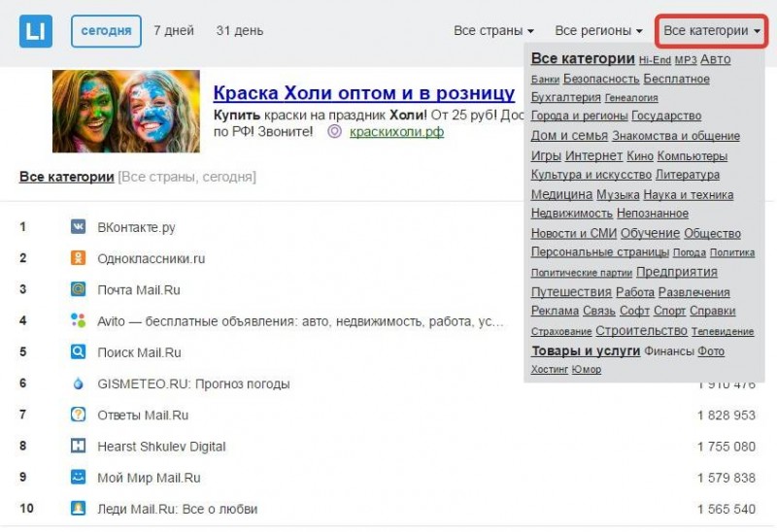Open the Одноклассники.ru entry
The image size is (777, 532).
tap(152, 258)
